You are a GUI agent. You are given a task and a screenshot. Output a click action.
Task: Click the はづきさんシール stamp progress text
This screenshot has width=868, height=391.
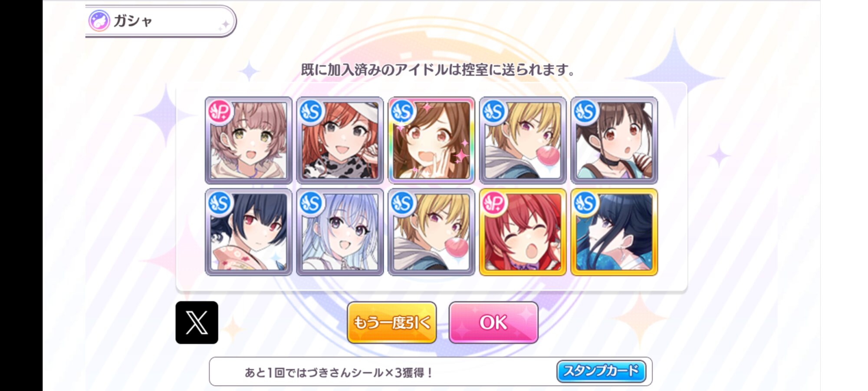click(339, 372)
